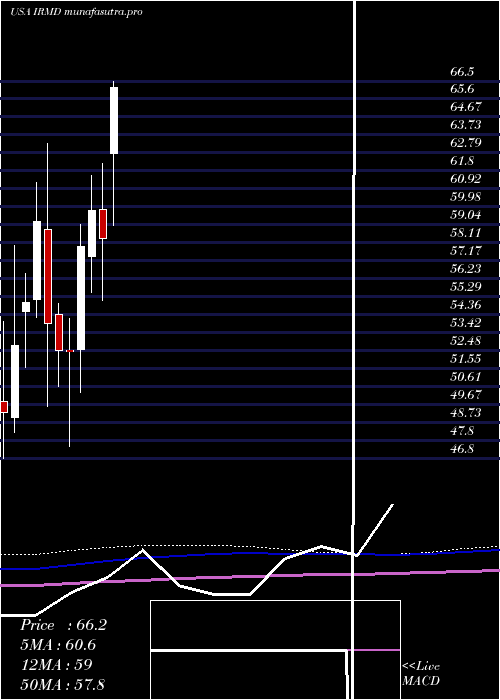Click the Price : 66.2 readout
The height and width of the screenshot is (700, 500).
[63, 625]
